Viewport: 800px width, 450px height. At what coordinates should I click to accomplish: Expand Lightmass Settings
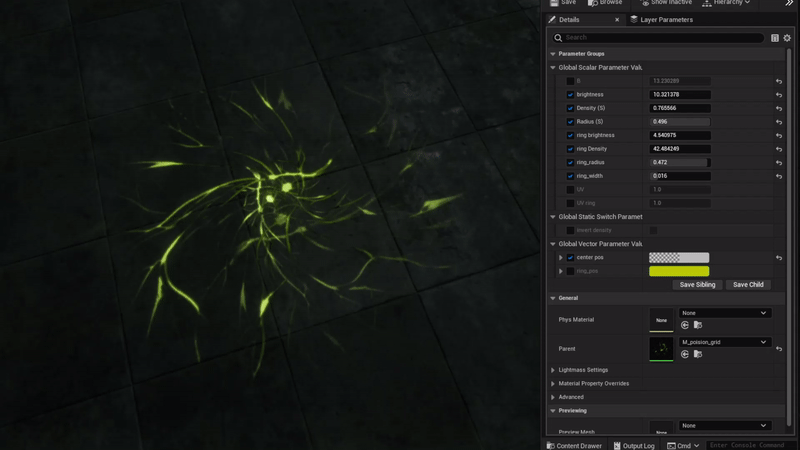coord(553,370)
